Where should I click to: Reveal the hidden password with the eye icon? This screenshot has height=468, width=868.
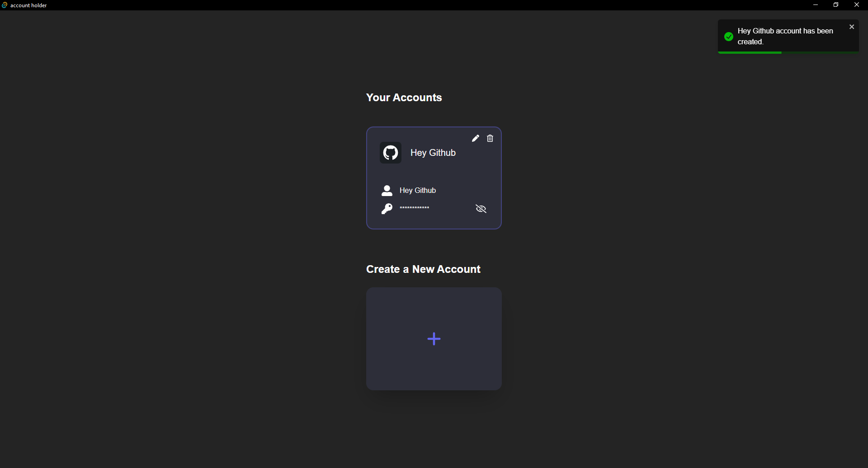pos(481,209)
